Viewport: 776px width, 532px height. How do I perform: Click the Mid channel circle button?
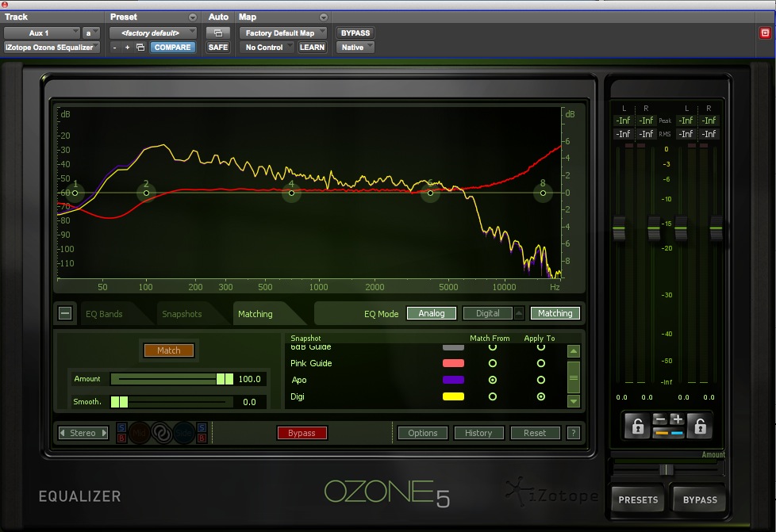point(139,433)
